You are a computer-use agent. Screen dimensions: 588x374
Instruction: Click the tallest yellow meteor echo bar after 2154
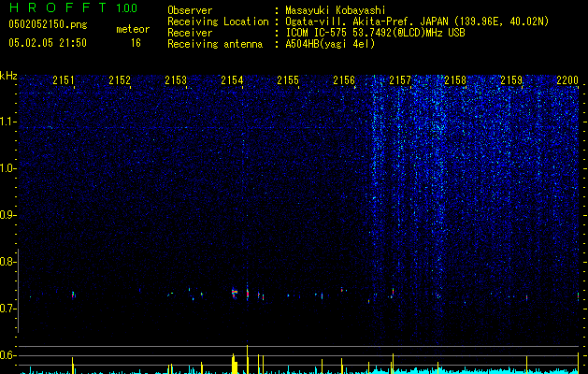point(247,359)
